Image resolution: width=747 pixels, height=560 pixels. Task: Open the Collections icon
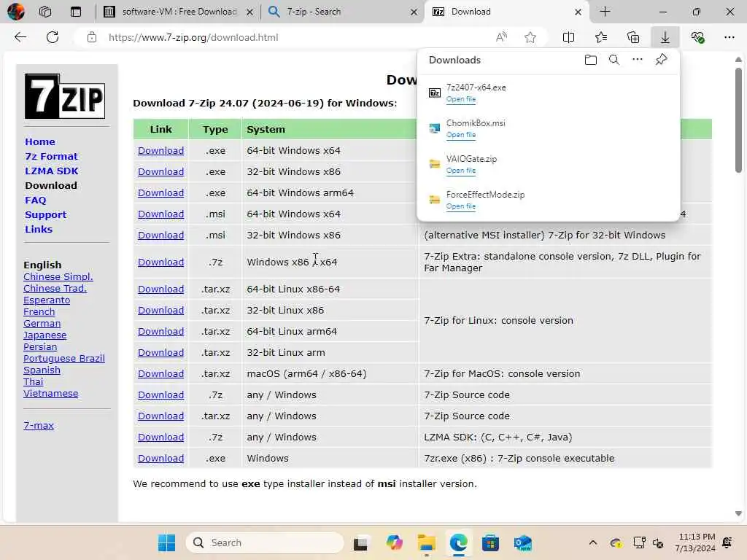pos(633,37)
